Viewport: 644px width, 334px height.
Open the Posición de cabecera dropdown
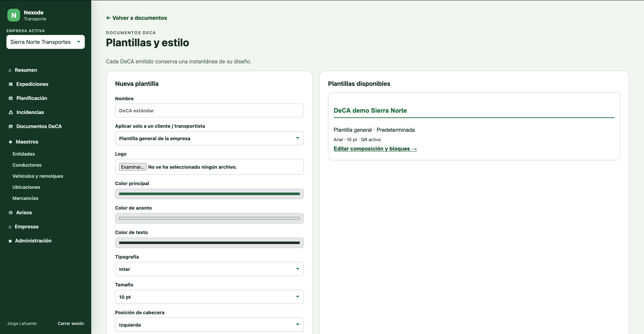click(x=209, y=325)
